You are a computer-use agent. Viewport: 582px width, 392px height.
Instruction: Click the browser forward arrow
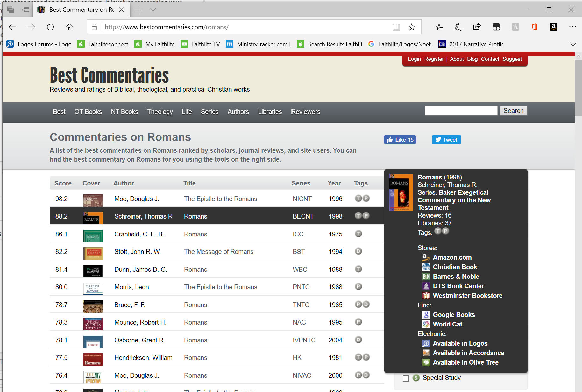(x=31, y=27)
